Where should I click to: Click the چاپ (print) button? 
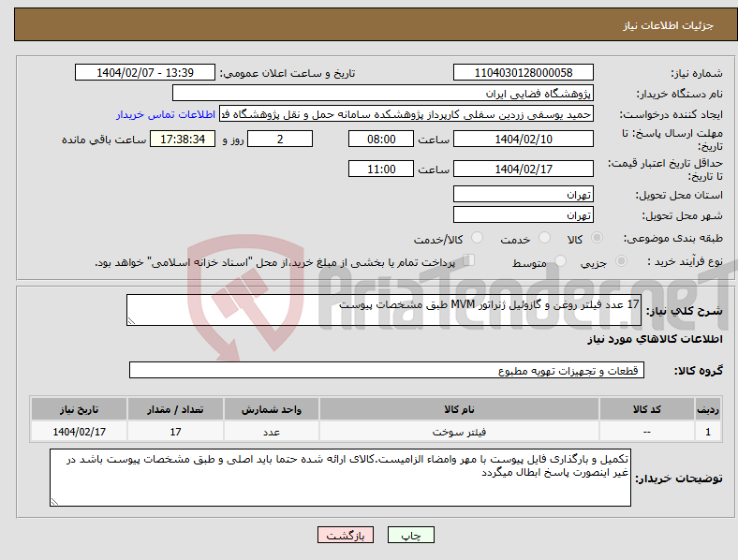pyautogui.click(x=410, y=535)
